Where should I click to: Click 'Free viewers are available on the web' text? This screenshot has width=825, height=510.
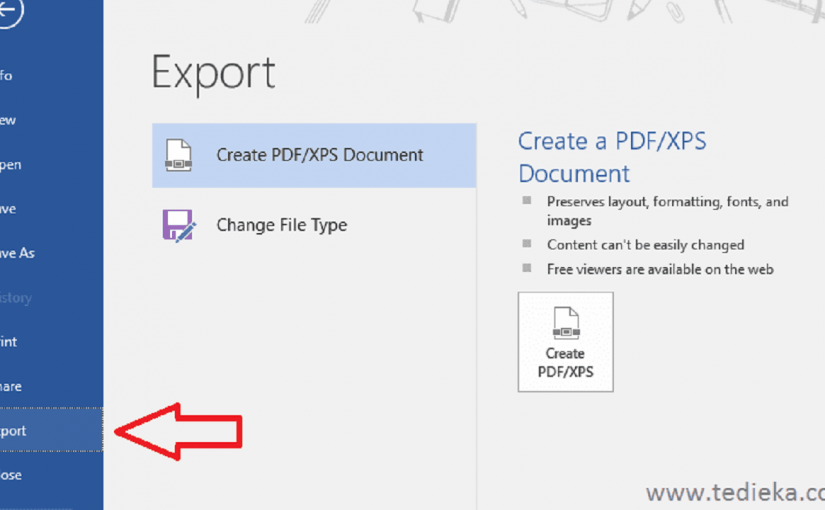click(660, 269)
